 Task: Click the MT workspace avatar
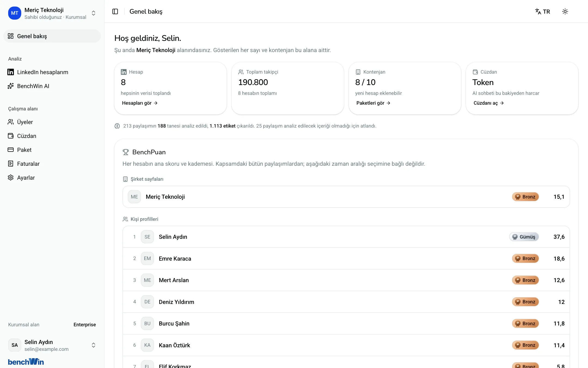(15, 13)
